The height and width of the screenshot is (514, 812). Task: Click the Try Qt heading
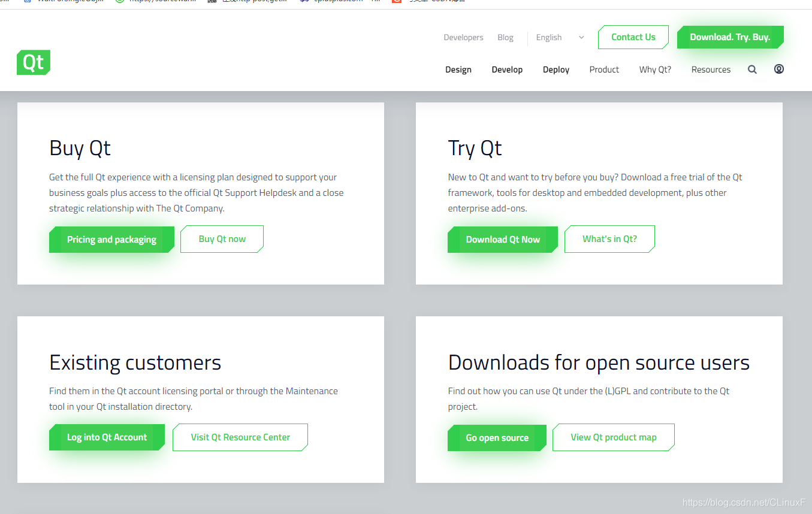[475, 148]
